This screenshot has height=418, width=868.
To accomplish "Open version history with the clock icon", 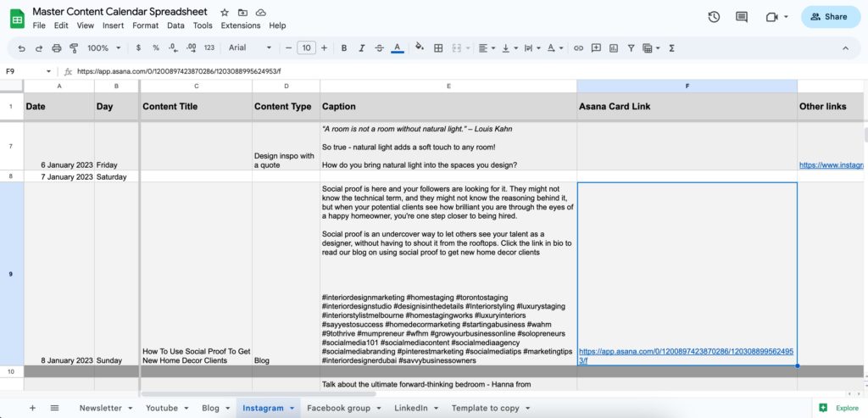I will (714, 17).
